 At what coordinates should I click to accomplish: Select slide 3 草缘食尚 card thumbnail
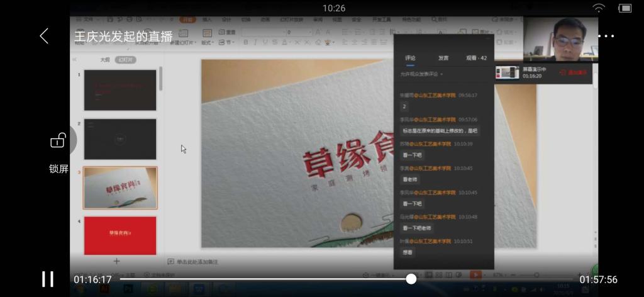pos(120,188)
